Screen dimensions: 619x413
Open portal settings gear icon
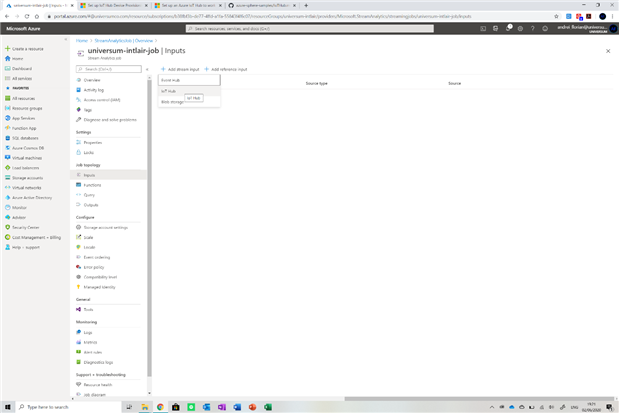(x=520, y=28)
